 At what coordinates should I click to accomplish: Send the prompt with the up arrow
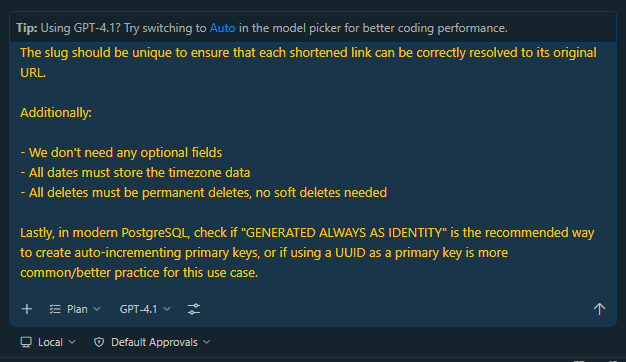tap(599, 309)
